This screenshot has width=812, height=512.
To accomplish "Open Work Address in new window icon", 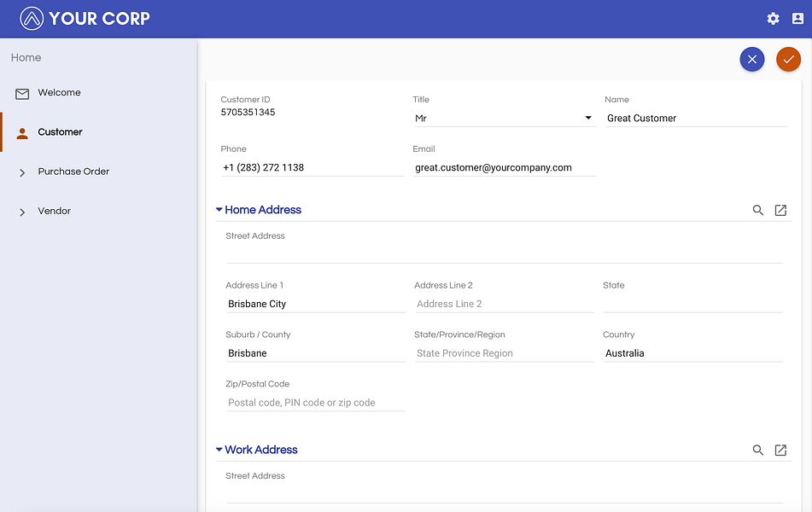I will coord(780,450).
